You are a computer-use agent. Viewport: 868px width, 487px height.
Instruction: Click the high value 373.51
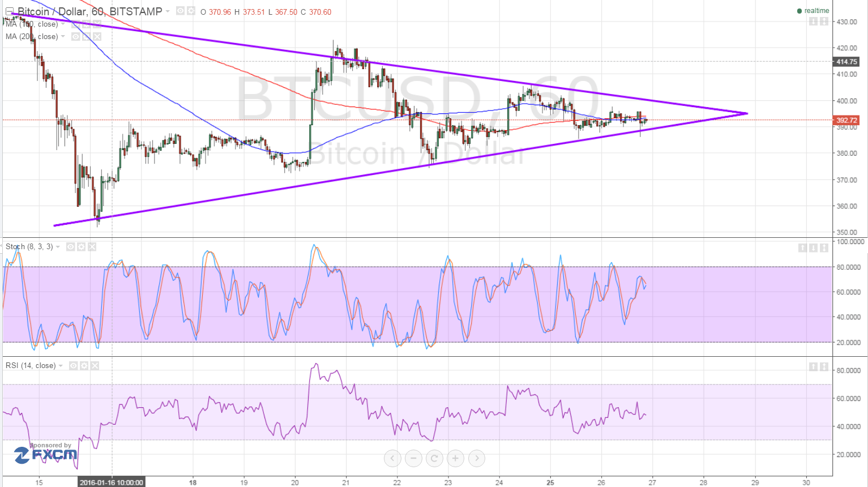[254, 12]
